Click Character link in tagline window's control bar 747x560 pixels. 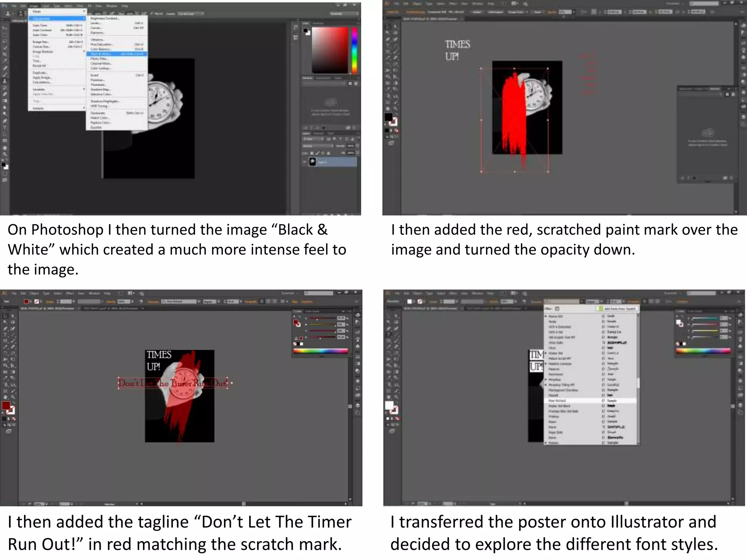coord(153,302)
